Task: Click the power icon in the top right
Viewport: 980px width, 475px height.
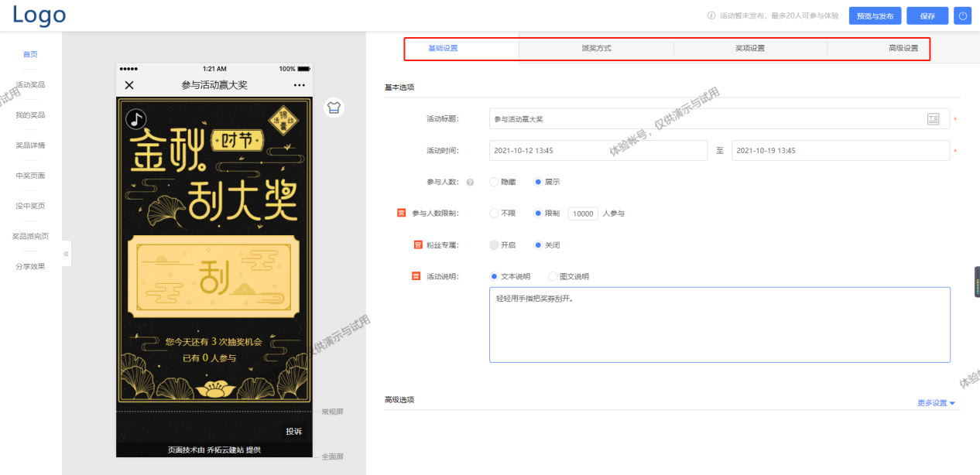Action: pos(962,15)
